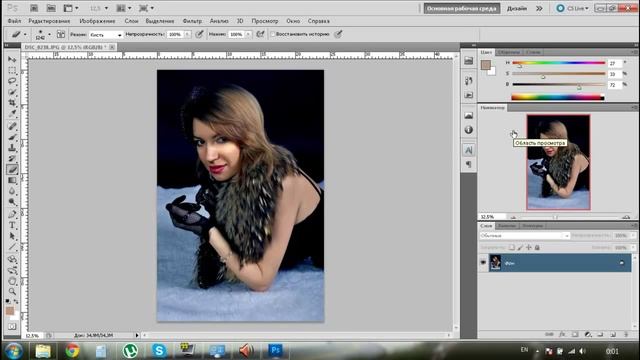Viewport: 640px width, 360px height.
Task: Select the Rectangular Marquee tool
Action: (x=12, y=71)
